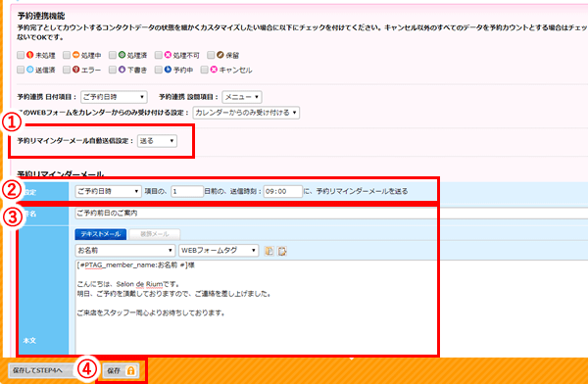Check the 処理中 status checkbox

(x=67, y=55)
